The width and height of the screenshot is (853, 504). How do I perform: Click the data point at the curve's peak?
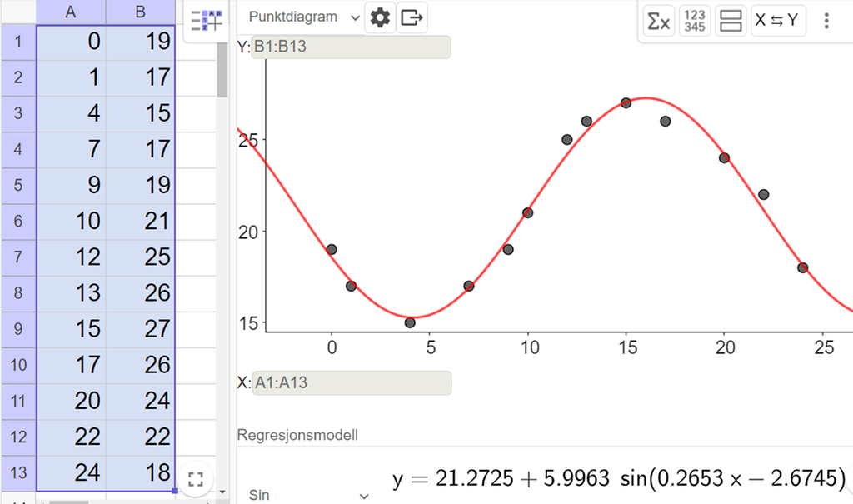[626, 103]
